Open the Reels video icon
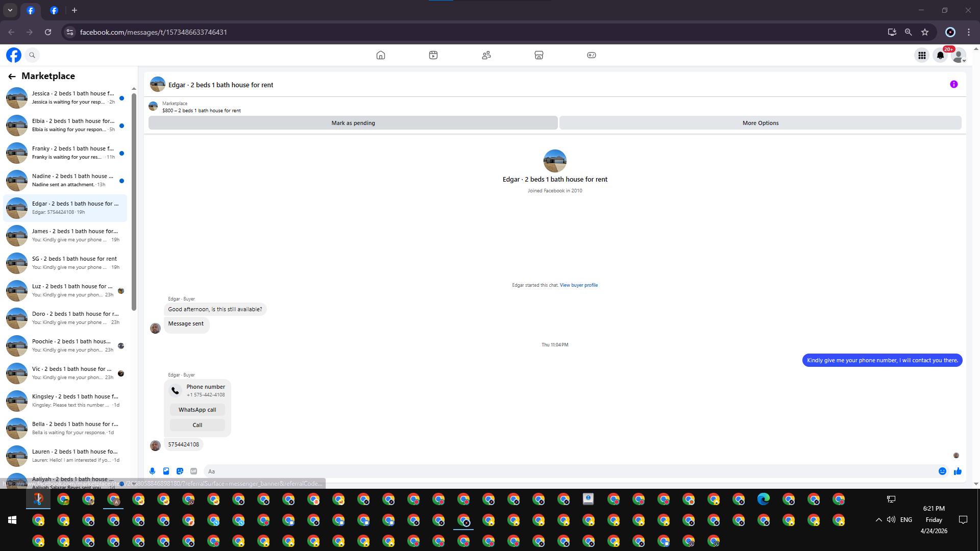The width and height of the screenshot is (980, 551). [433, 55]
